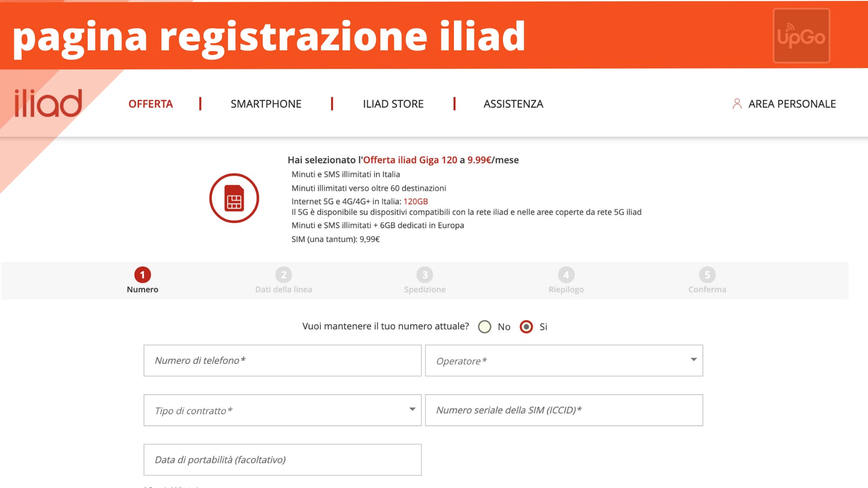
Task: Open the ILIAD STORE menu item
Action: coord(393,104)
